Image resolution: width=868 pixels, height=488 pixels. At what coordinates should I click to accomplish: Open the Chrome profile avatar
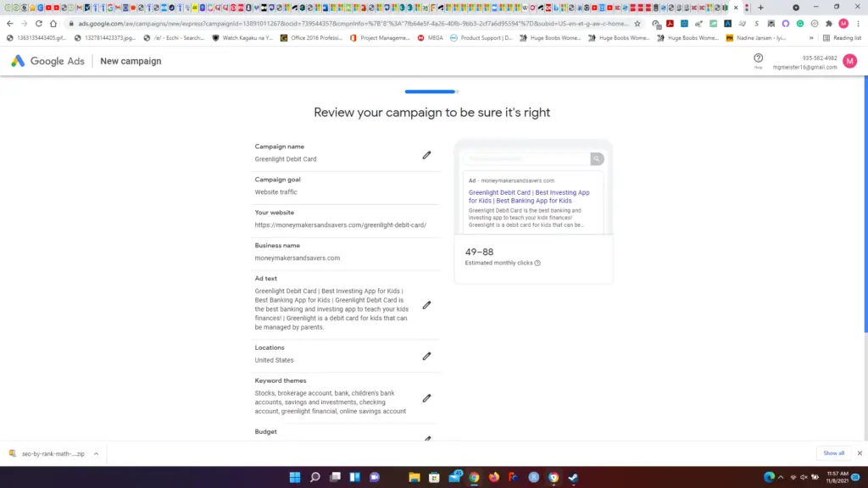coord(843,24)
